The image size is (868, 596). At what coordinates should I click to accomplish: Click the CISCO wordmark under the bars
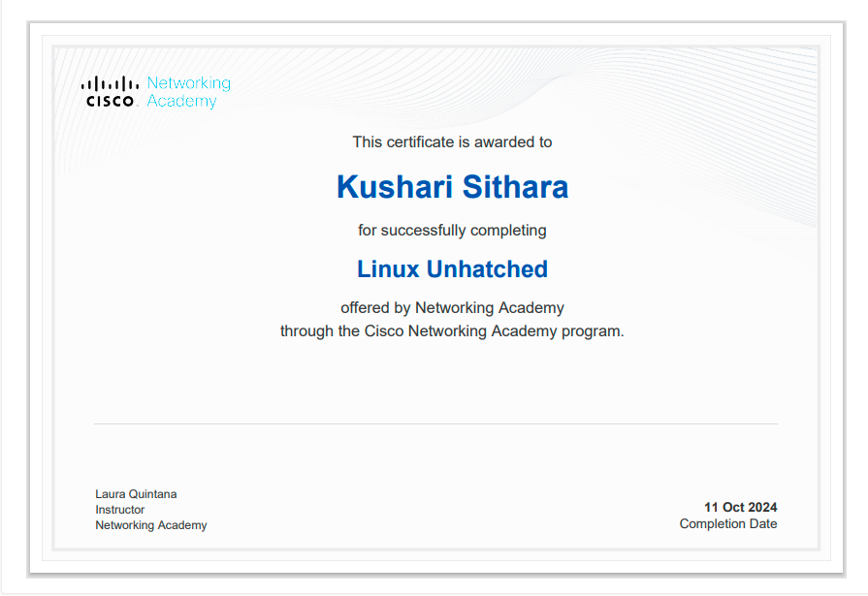[x=110, y=101]
